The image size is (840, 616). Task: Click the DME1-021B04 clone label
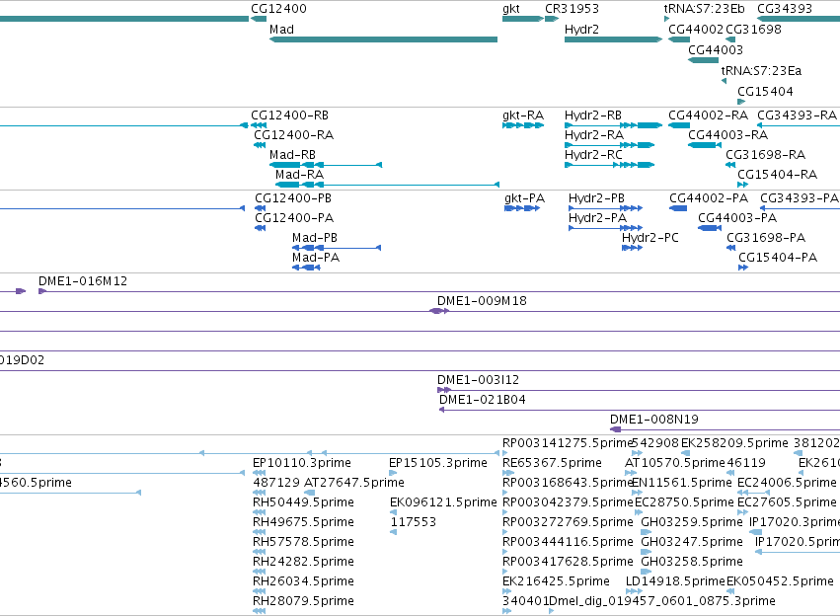482,400
